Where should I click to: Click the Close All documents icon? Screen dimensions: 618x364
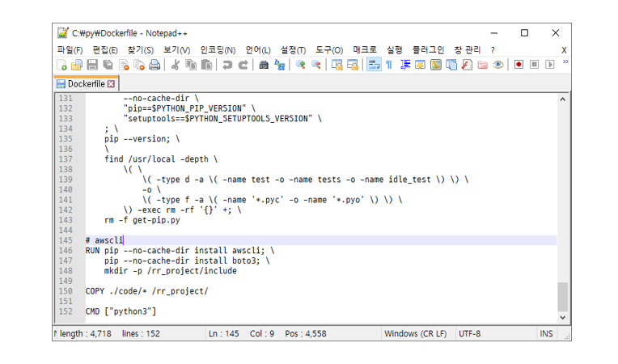pos(139,65)
